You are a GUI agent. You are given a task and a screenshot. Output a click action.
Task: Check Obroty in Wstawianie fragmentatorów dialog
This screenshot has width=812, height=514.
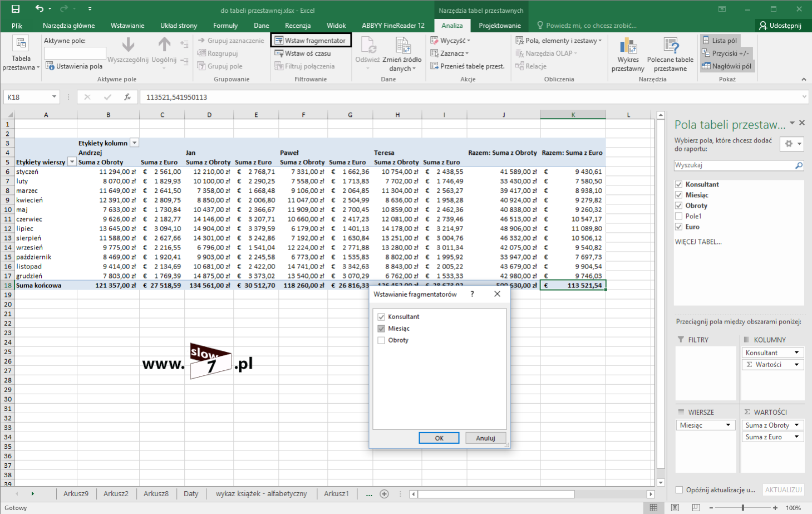(x=381, y=340)
